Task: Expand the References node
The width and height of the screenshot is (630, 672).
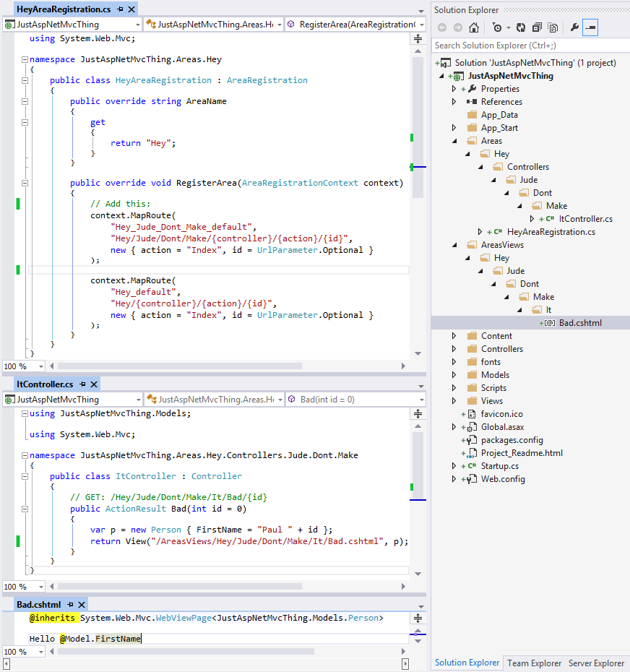Action: [454, 102]
